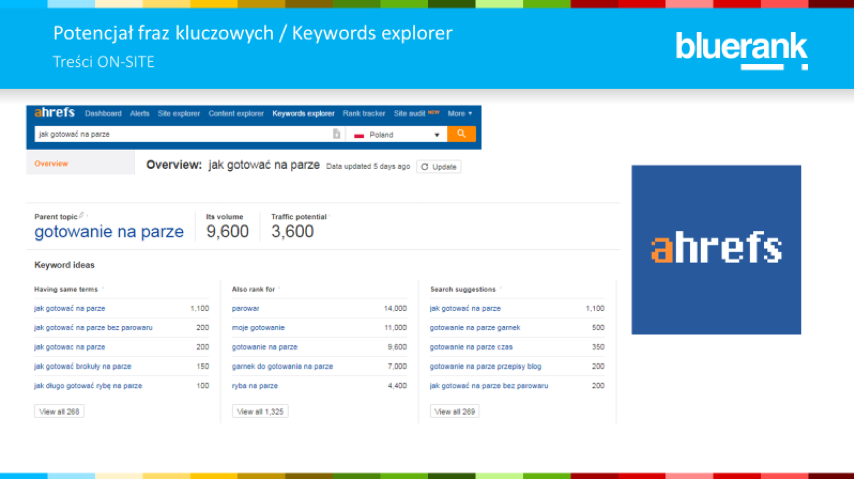854x479 pixels.
Task: Click the 14,000 volume for parowar
Action: [x=395, y=308]
